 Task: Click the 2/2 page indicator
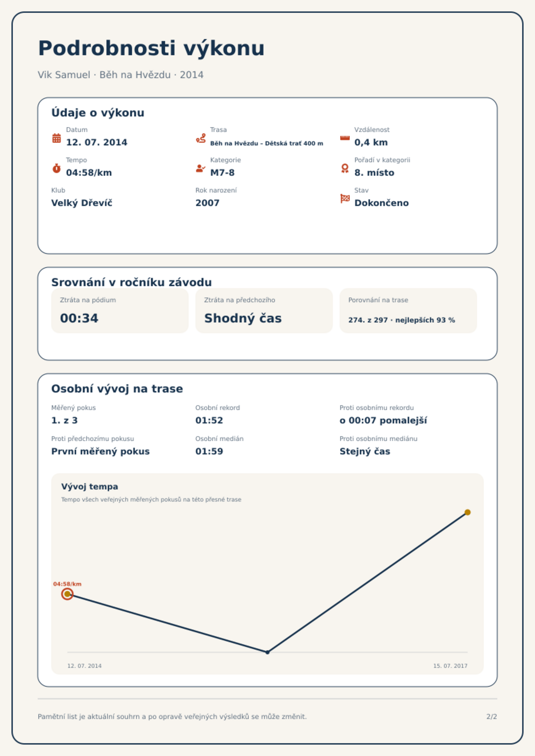[x=492, y=716]
